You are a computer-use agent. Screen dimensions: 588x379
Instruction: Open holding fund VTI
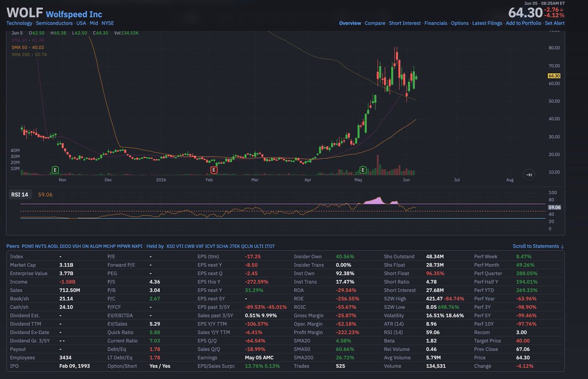click(181, 246)
